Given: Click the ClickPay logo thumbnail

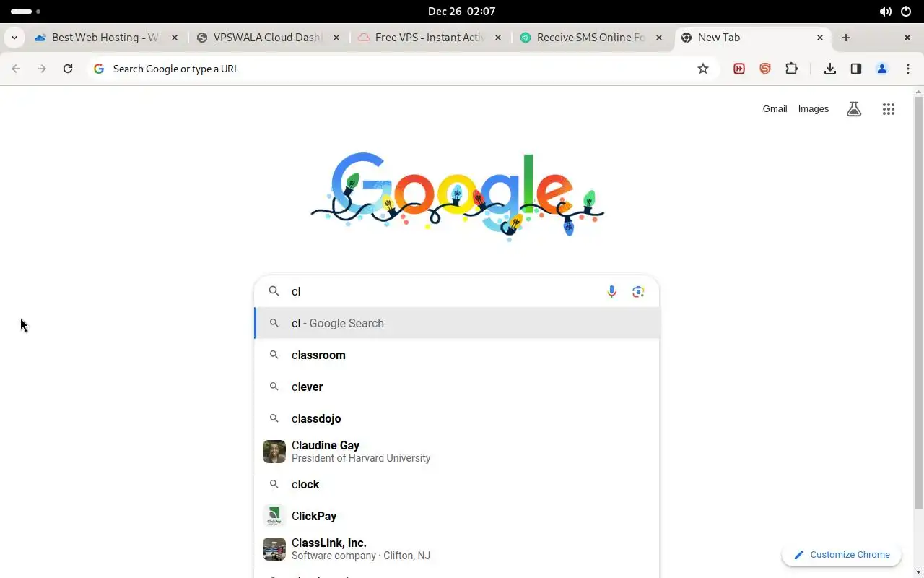Looking at the screenshot, I should pyautogui.click(x=274, y=516).
